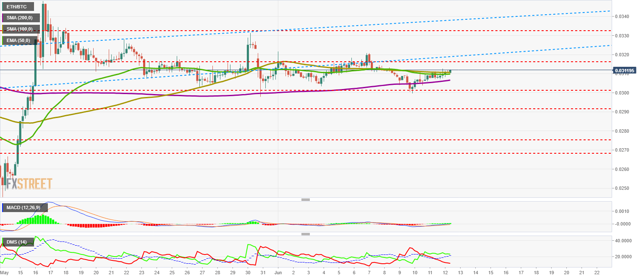
Task: Grab the divider handle above the DMS pane
Action: pyautogui.click(x=306, y=234)
